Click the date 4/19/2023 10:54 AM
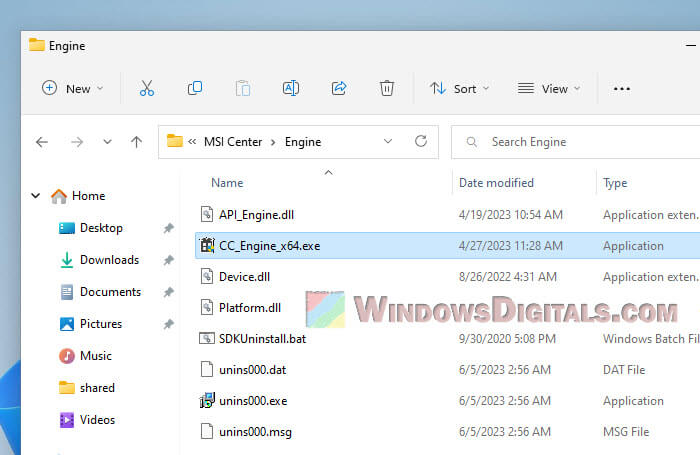This screenshot has height=455, width=700. tap(511, 215)
